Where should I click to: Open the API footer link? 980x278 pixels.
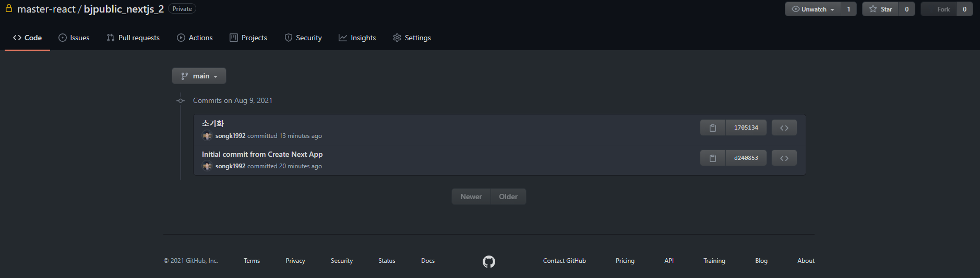click(x=669, y=261)
